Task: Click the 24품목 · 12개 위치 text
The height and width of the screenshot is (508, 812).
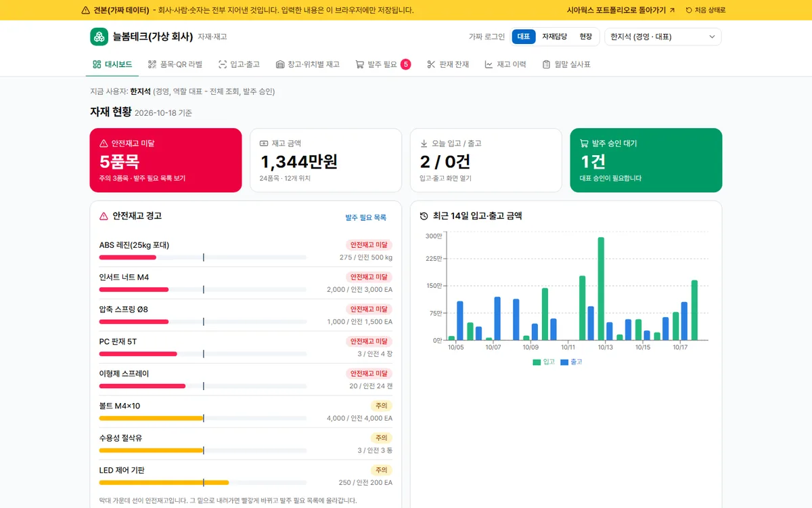Action: [x=285, y=178]
